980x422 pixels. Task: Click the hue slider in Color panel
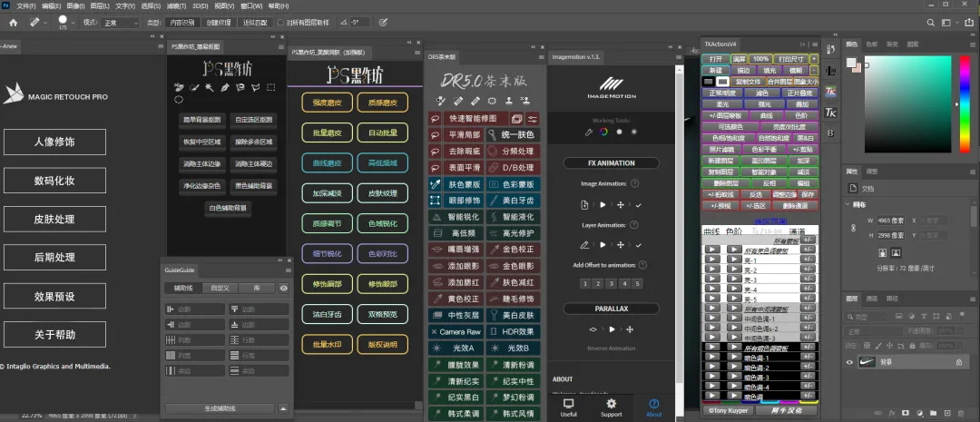point(965,103)
